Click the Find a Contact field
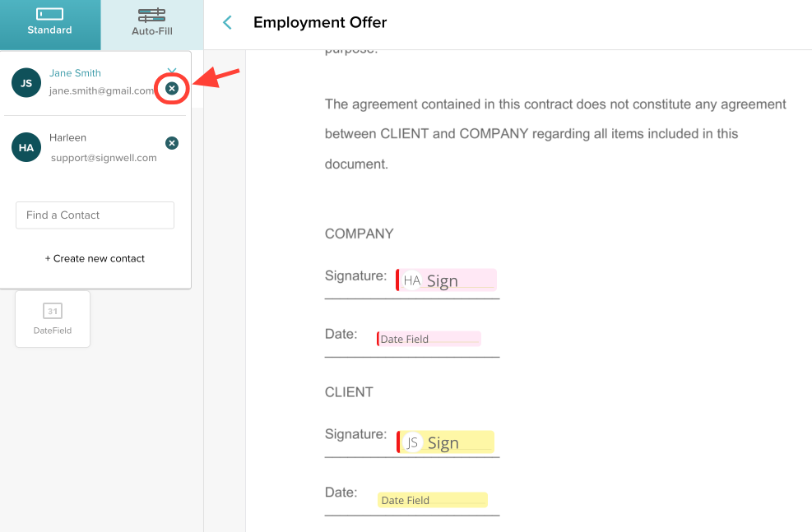 pyautogui.click(x=95, y=215)
